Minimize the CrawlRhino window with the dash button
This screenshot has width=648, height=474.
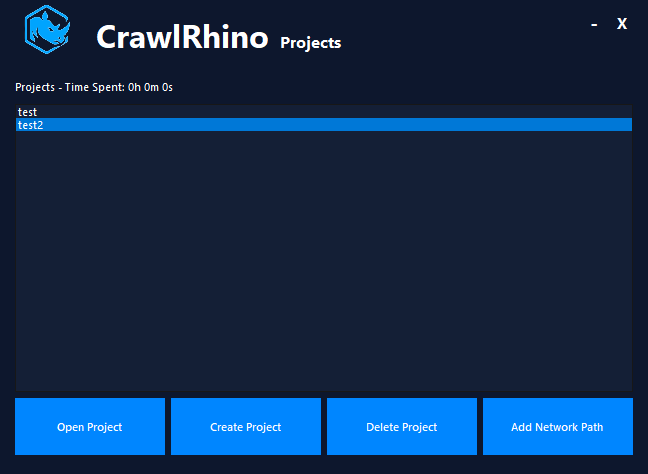pos(594,24)
